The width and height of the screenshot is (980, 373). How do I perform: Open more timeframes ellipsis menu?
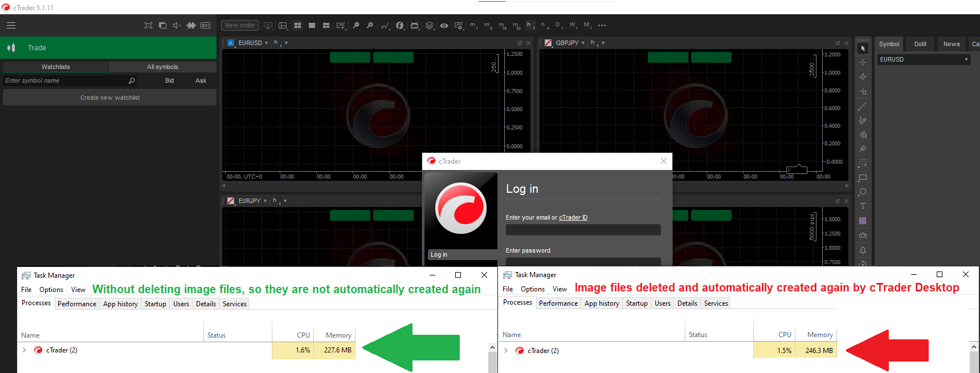pyautogui.click(x=602, y=25)
